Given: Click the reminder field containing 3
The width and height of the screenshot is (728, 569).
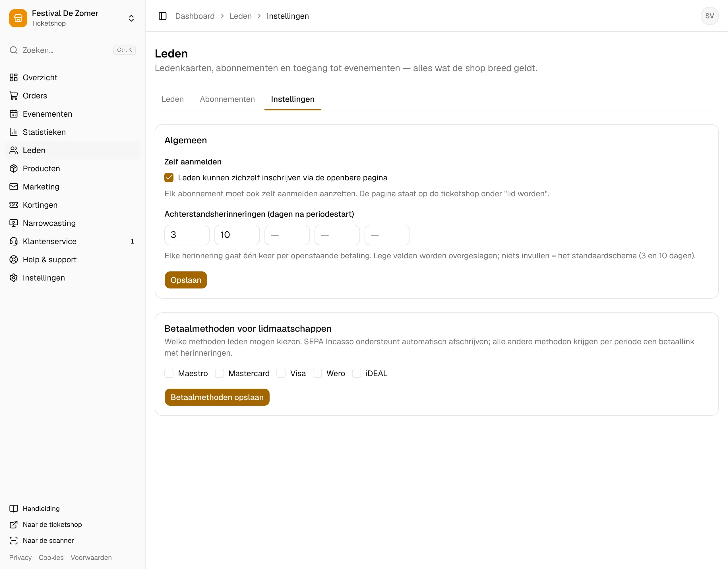Looking at the screenshot, I should (x=187, y=235).
